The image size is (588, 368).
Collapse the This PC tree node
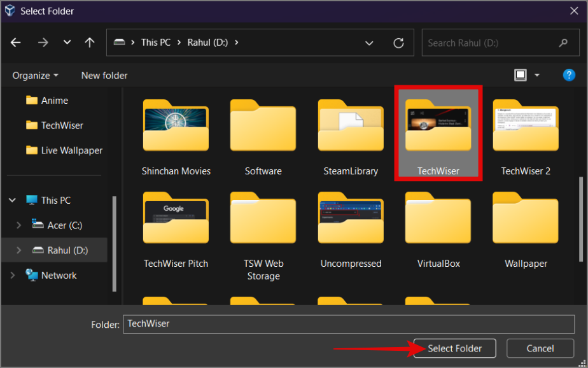(x=12, y=201)
